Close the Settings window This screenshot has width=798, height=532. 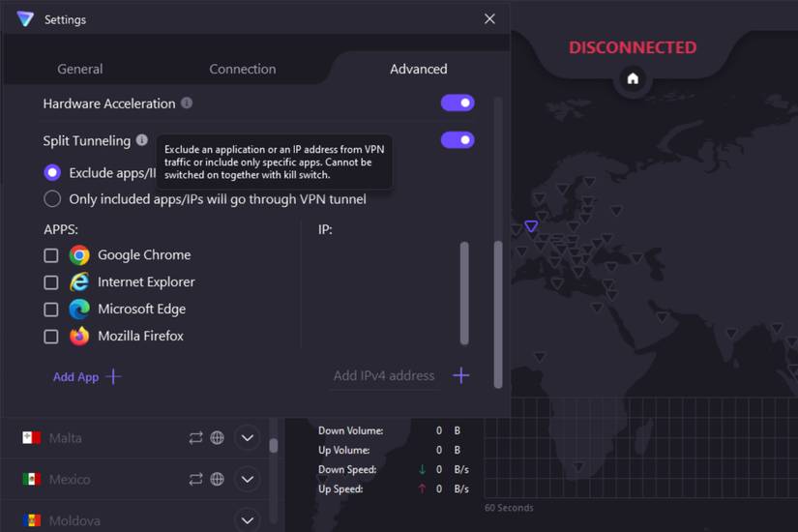coord(489,18)
